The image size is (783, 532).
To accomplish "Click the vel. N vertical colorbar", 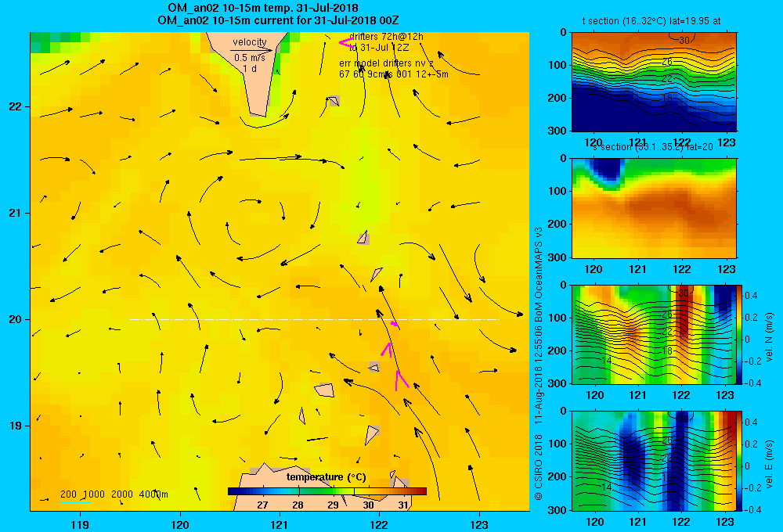I will coord(740,334).
